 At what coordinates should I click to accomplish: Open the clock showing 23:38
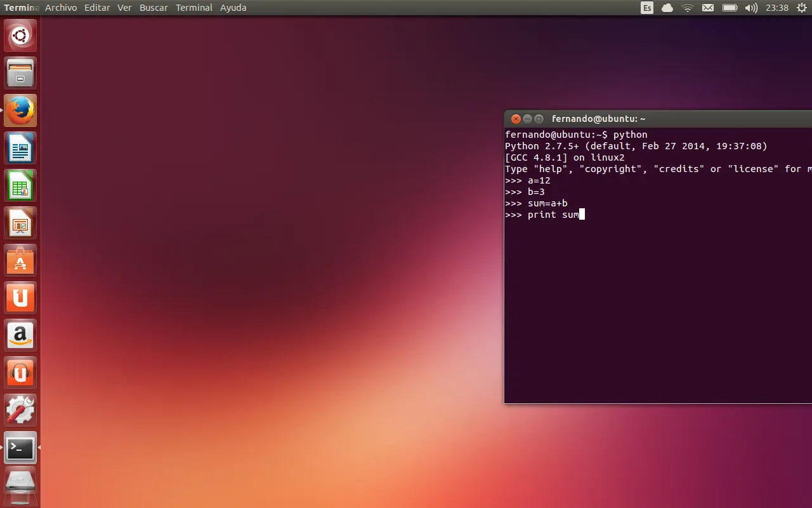pyautogui.click(x=777, y=8)
